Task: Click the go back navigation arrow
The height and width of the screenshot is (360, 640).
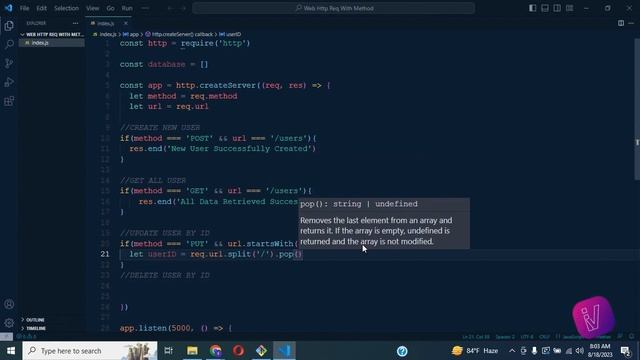Action: point(171,8)
